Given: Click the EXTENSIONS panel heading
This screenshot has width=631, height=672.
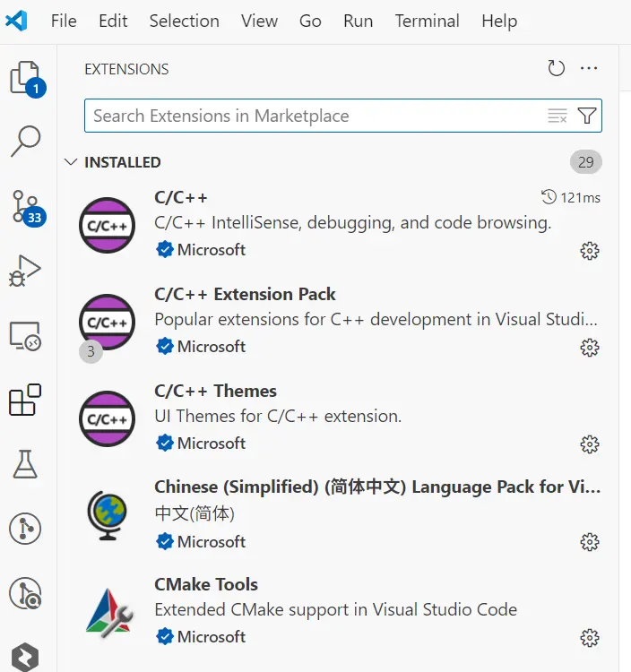Looking at the screenshot, I should [126, 69].
